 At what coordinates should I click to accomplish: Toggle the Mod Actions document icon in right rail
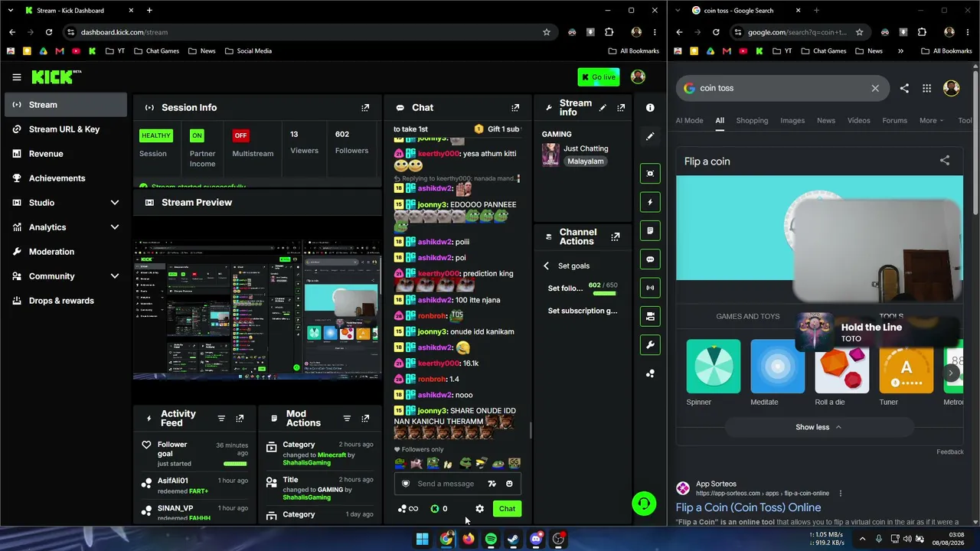(650, 230)
